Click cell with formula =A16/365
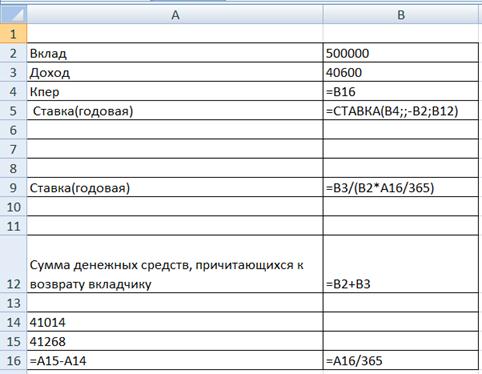This screenshot has height=374, width=482. 401,361
